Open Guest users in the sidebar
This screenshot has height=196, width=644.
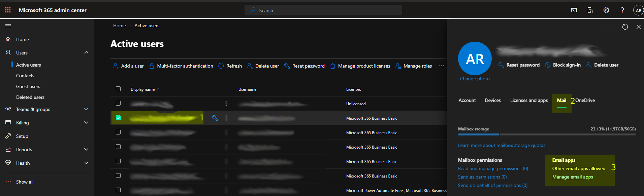tap(28, 86)
